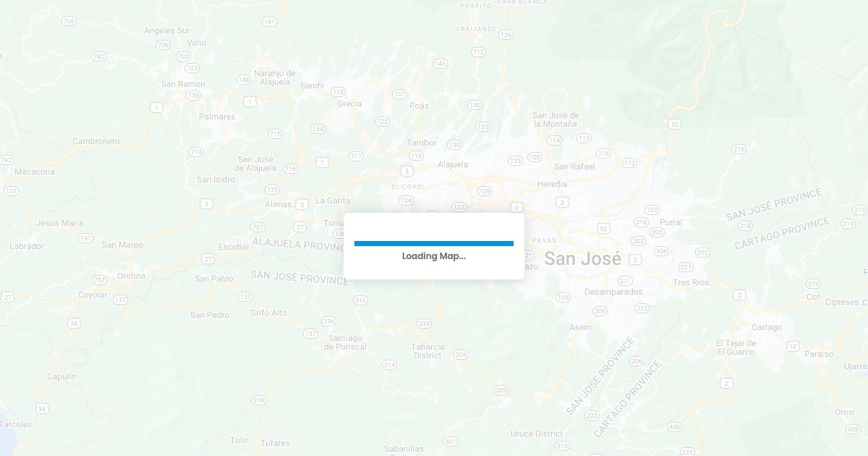Click the Loading Map... text
This screenshot has width=868, height=456.
[434, 256]
